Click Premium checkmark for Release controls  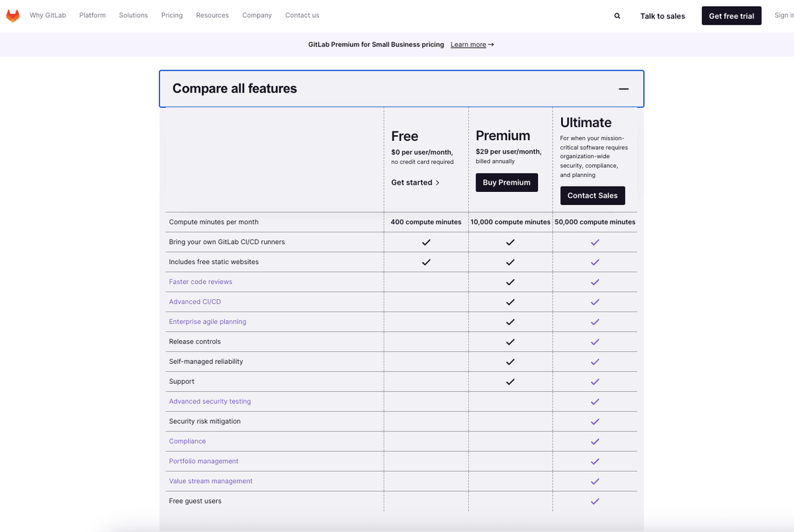coord(510,341)
